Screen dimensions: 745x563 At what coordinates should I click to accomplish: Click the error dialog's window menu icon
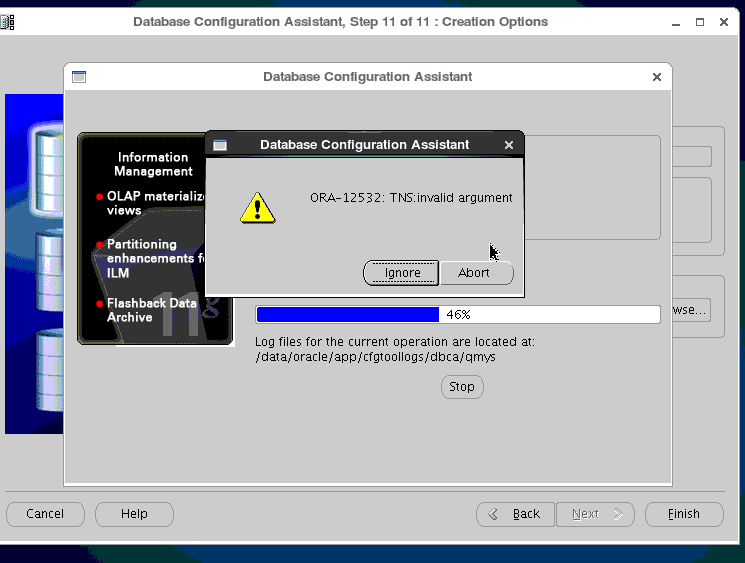pyautogui.click(x=220, y=145)
